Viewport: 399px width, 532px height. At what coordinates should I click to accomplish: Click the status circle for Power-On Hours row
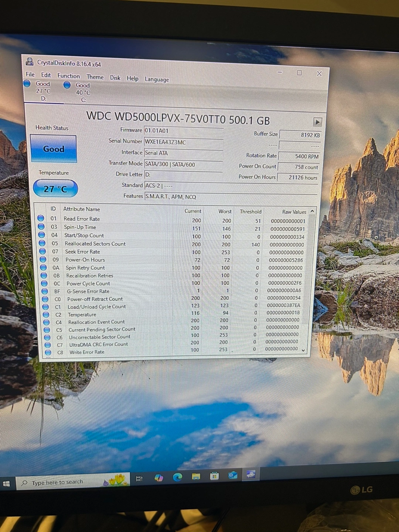point(43,259)
